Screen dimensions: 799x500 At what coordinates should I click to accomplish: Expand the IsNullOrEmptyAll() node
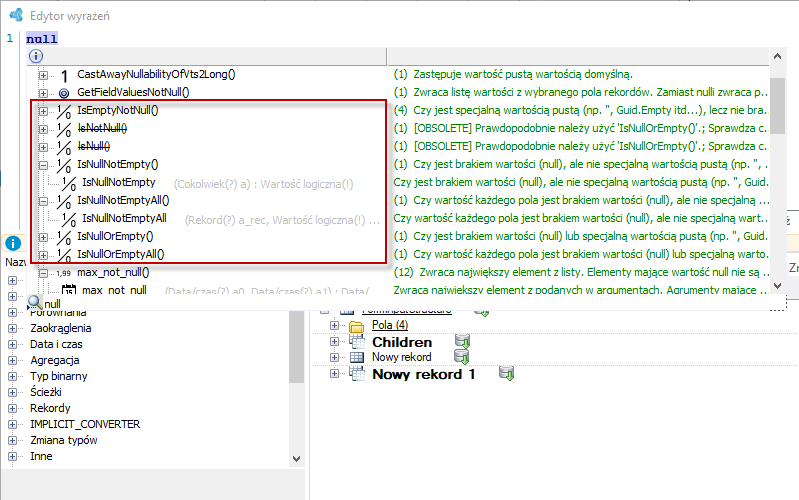pyautogui.click(x=43, y=255)
